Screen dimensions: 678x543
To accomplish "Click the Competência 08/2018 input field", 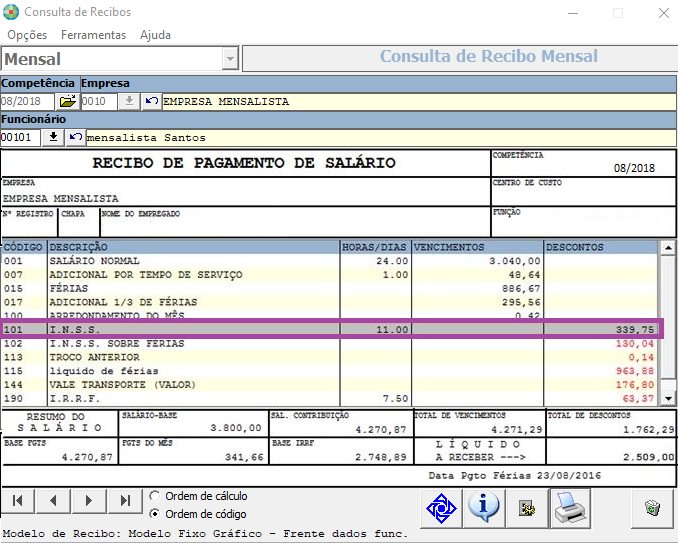I will 27,102.
